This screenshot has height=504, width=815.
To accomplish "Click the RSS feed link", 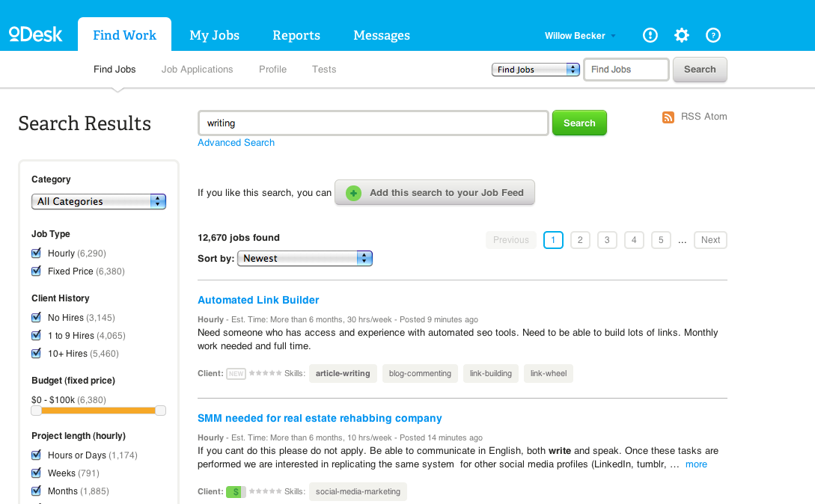I will pyautogui.click(x=691, y=117).
